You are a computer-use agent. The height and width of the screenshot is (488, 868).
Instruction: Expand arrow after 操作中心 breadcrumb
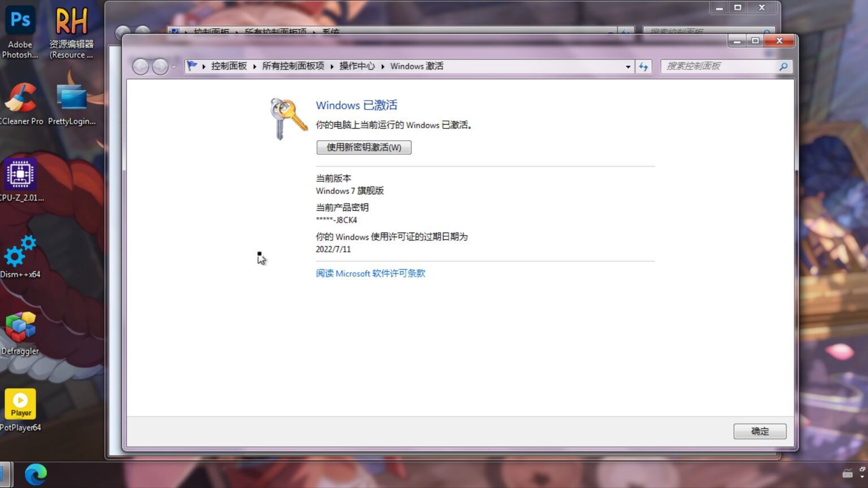click(x=383, y=67)
